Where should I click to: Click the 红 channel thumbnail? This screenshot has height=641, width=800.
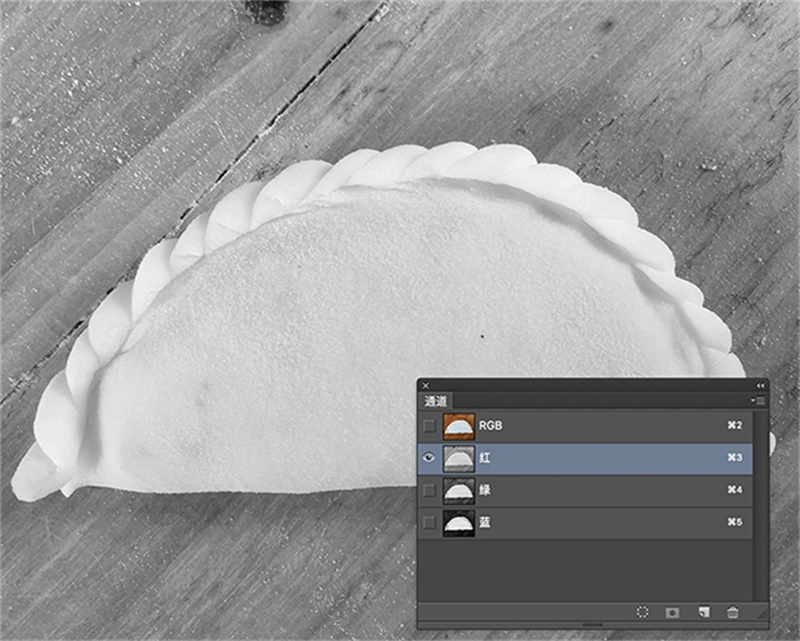[458, 459]
